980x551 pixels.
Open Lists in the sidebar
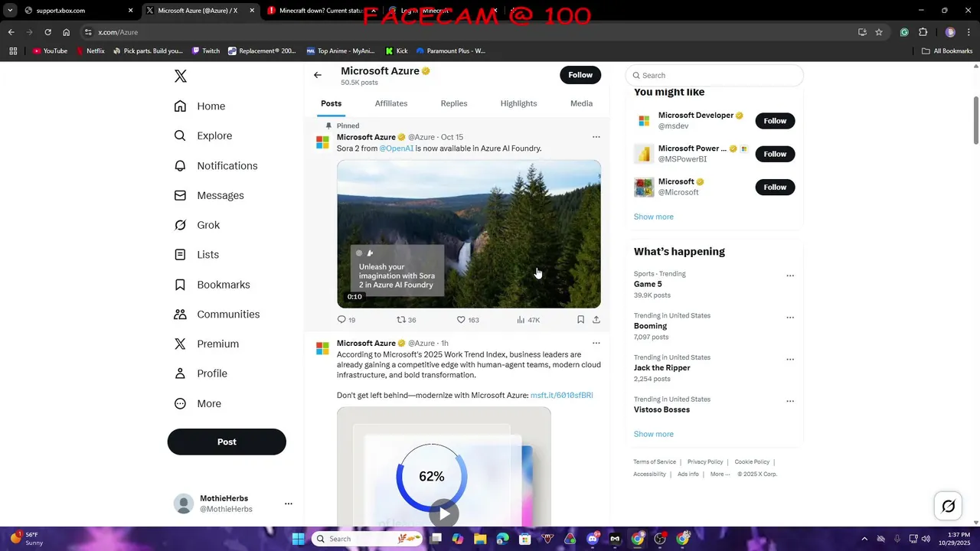(x=197, y=255)
